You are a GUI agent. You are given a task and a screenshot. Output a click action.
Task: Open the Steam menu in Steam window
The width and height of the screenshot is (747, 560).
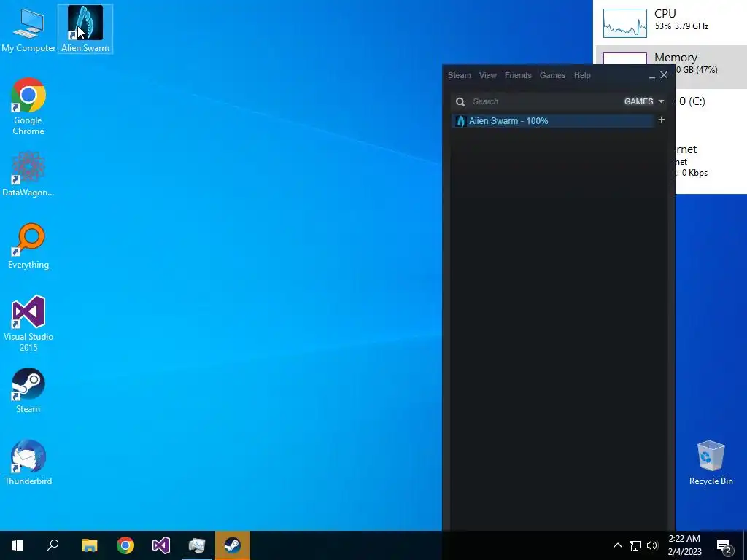click(460, 75)
